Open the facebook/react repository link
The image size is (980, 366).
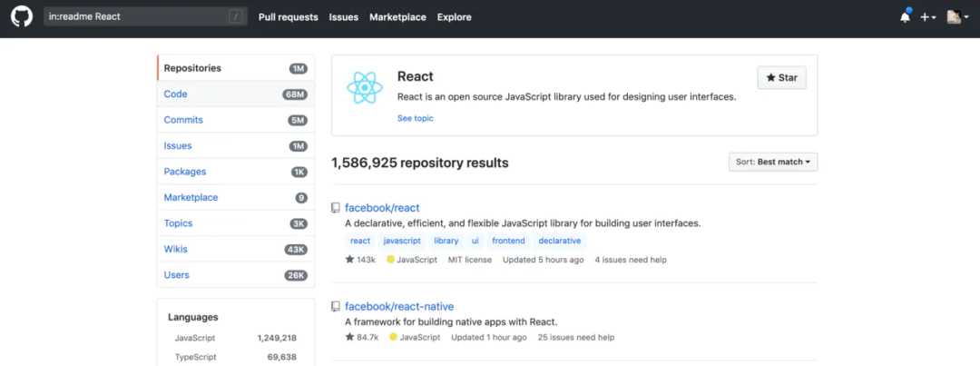point(382,208)
